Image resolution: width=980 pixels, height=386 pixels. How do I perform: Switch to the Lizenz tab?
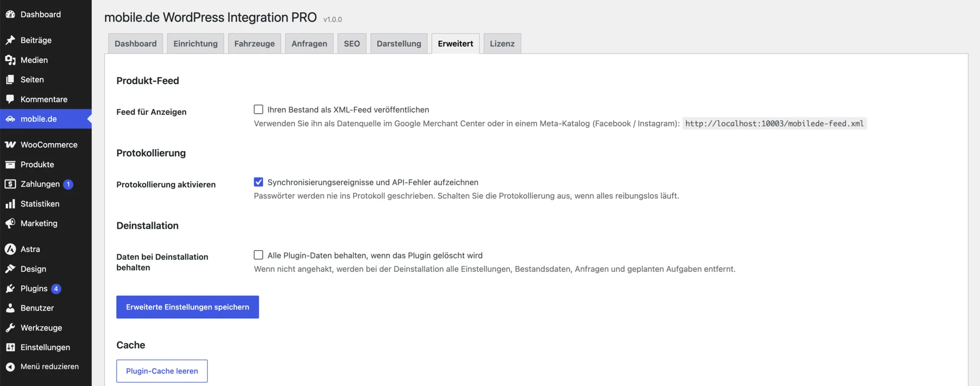502,44
